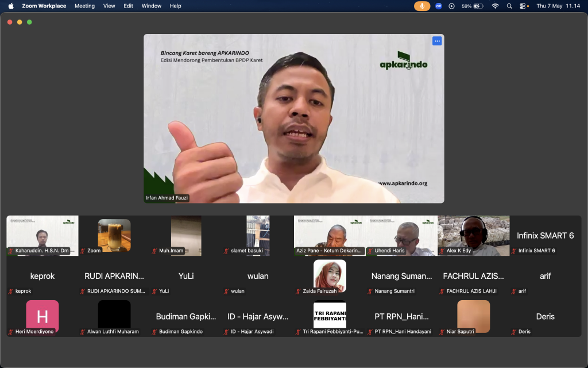Click the Tri Rapani Febbiyanti participant tile

tap(330, 317)
